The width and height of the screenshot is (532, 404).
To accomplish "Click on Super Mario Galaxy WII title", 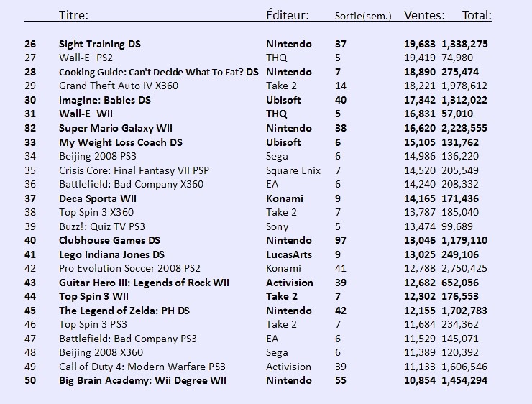I will (x=115, y=128).
